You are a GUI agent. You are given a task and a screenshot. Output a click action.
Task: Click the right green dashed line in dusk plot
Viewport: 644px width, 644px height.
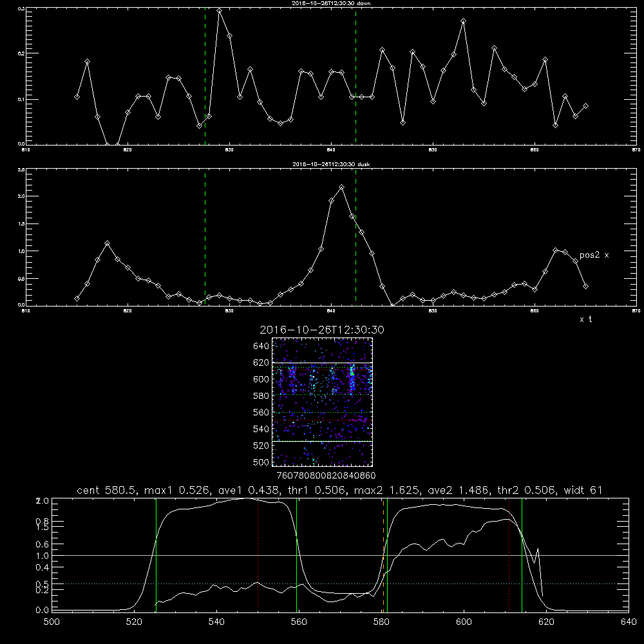(x=355, y=237)
